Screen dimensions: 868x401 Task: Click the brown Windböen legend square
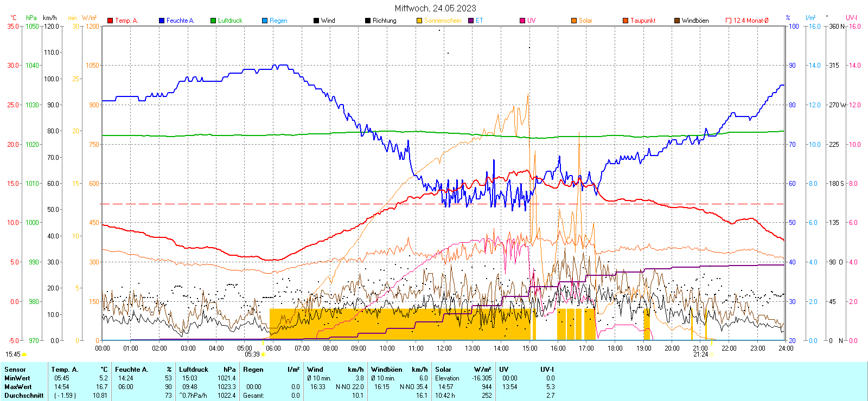[677, 21]
